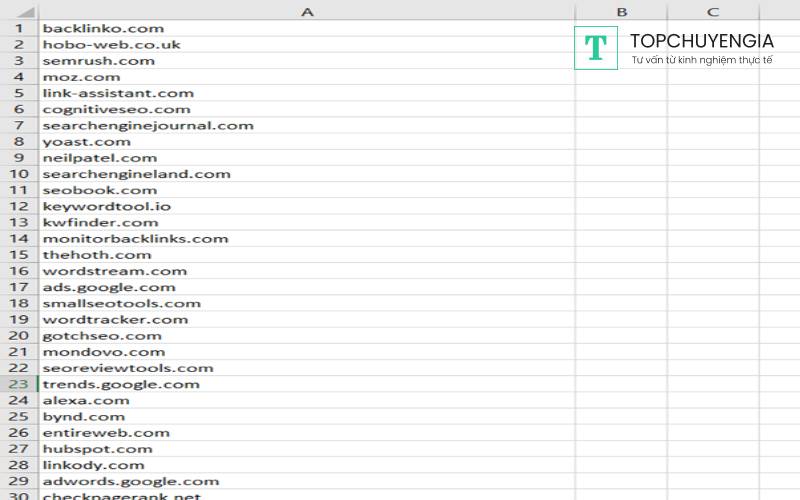Image resolution: width=800 pixels, height=500 pixels.
Task: Select row 16 using its header
Action: [18, 271]
